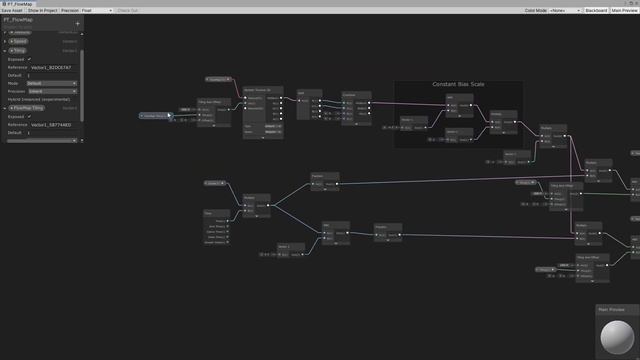Click the Constant Bias Scale group title
This screenshot has height=360, width=640.
(458, 84)
